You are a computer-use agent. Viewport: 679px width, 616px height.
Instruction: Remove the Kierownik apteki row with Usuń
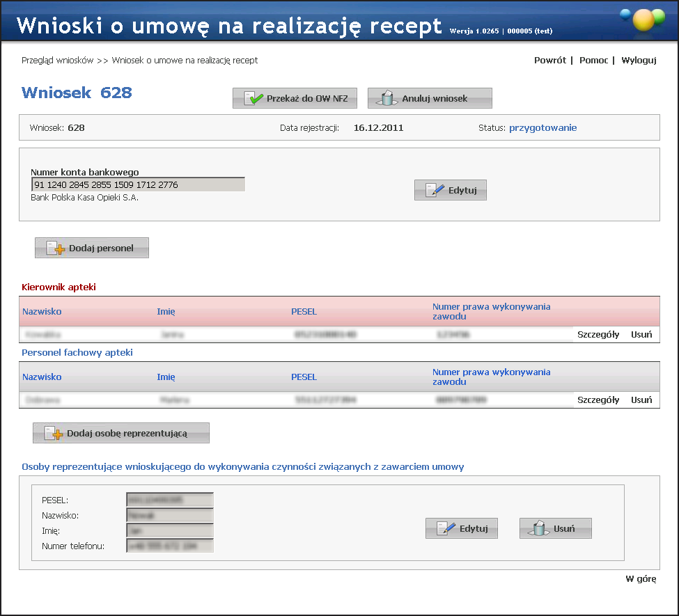[641, 335]
